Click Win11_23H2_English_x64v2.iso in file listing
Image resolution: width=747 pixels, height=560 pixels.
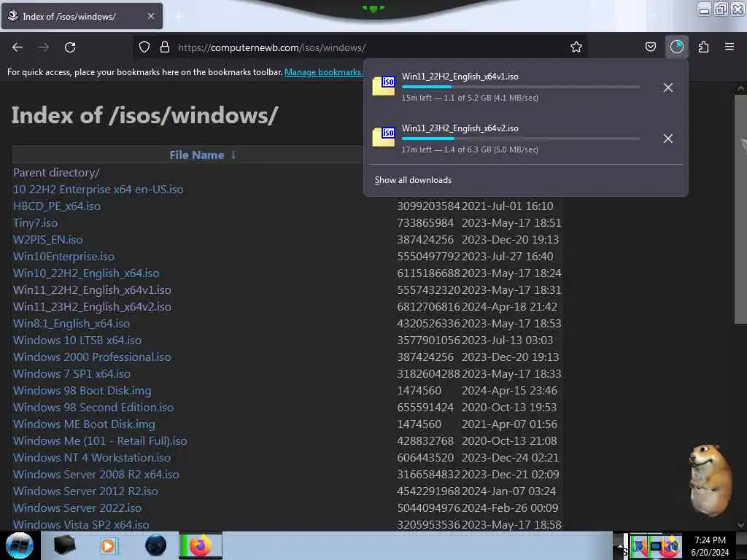pyautogui.click(x=92, y=307)
